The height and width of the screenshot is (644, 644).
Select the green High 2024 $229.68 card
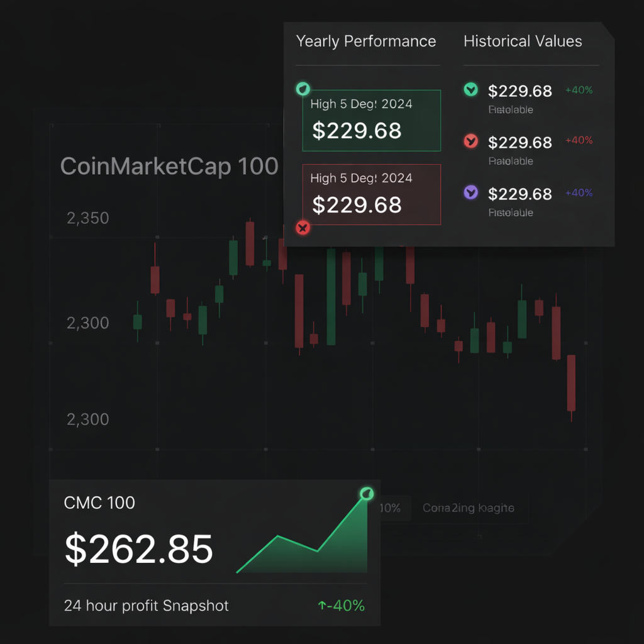click(x=371, y=120)
